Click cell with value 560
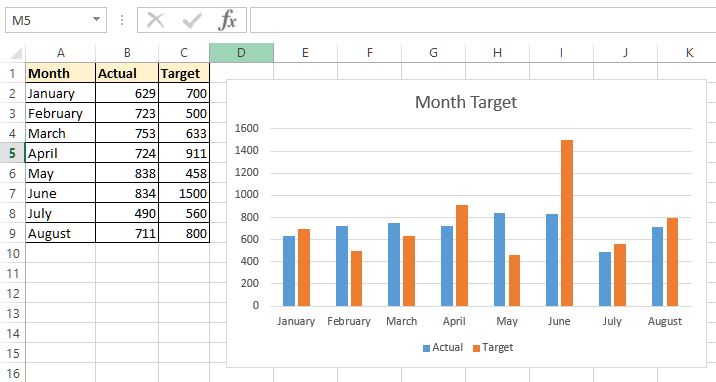This screenshot has width=716, height=382. tap(184, 213)
